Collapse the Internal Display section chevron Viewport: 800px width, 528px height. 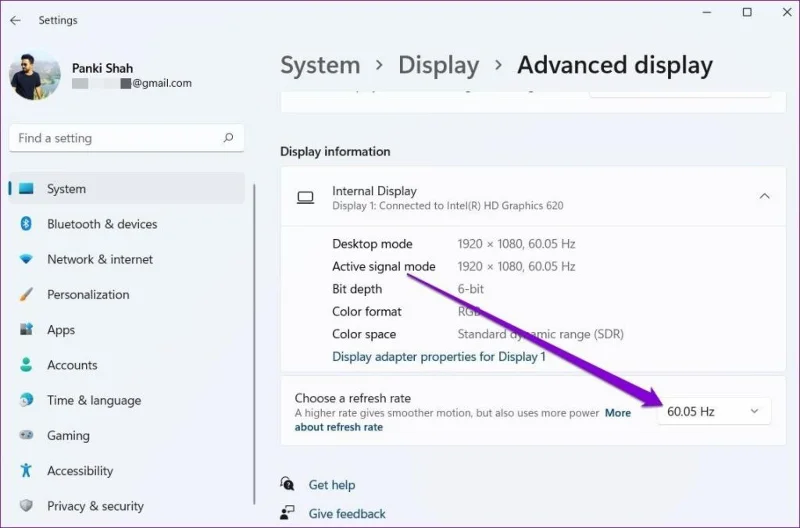point(764,196)
